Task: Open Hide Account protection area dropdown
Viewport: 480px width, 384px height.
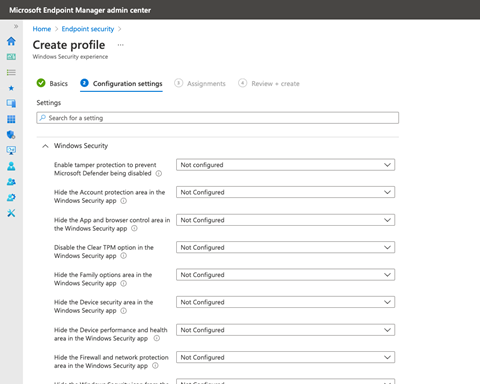Action: pos(285,192)
